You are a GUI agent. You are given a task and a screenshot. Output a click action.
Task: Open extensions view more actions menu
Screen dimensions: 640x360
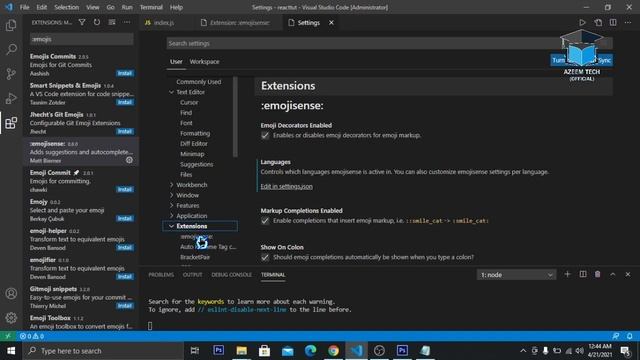(127, 22)
